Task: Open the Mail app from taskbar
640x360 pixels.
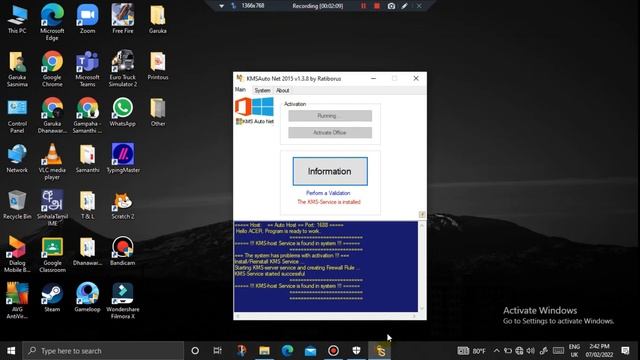Action: coord(311,351)
